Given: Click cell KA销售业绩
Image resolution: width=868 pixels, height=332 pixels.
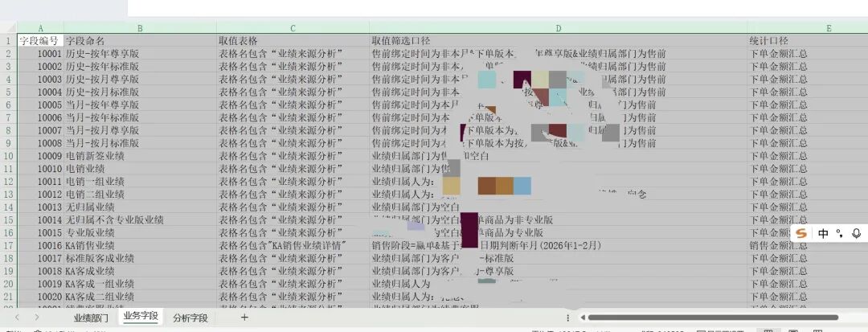Looking at the screenshot, I should coord(140,245).
